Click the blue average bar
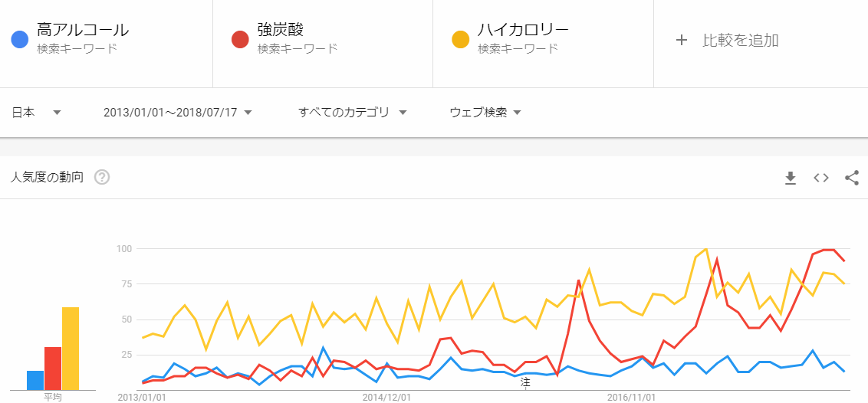Image resolution: width=868 pixels, height=403 pixels. pyautogui.click(x=35, y=380)
